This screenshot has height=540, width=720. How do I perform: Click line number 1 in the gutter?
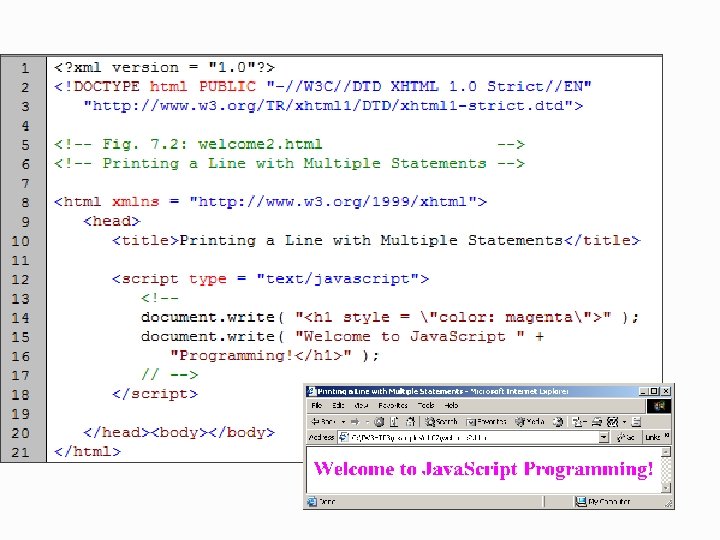click(25, 68)
